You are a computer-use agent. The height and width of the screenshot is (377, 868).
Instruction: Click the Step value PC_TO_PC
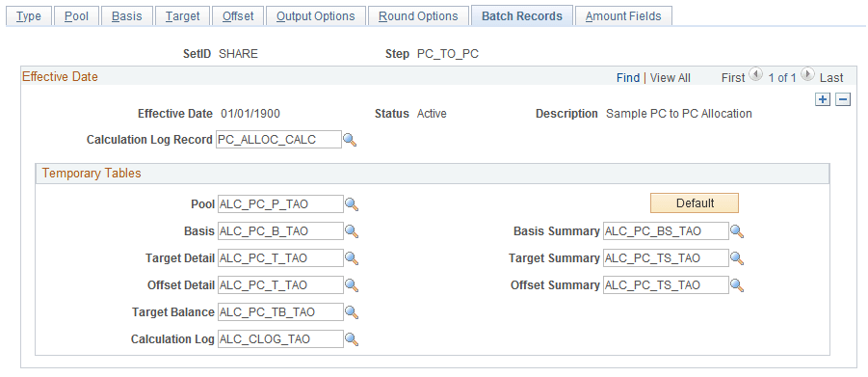(x=448, y=54)
